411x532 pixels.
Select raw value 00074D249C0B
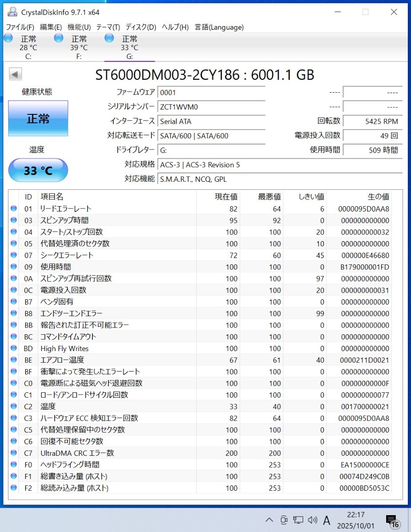tap(364, 477)
